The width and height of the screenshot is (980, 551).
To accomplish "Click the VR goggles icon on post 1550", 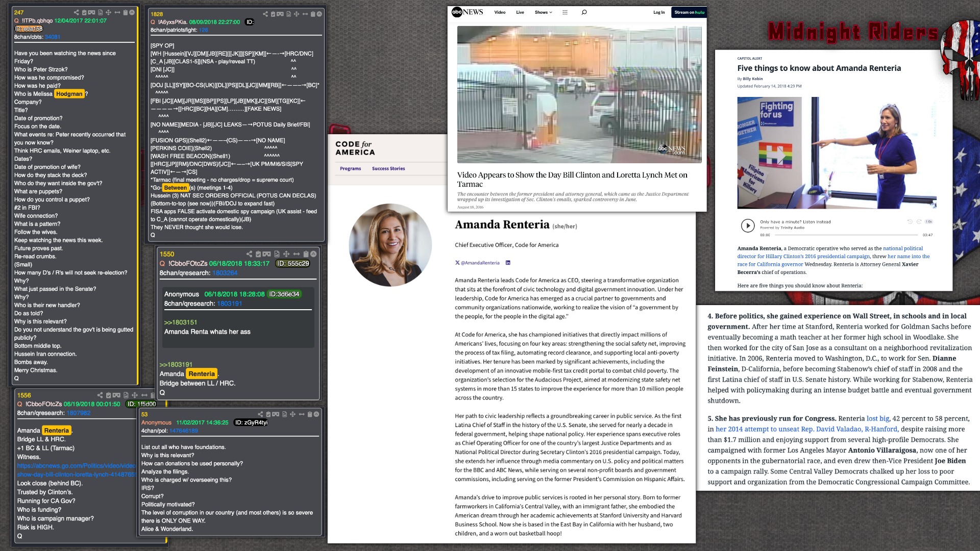I will click(x=266, y=254).
